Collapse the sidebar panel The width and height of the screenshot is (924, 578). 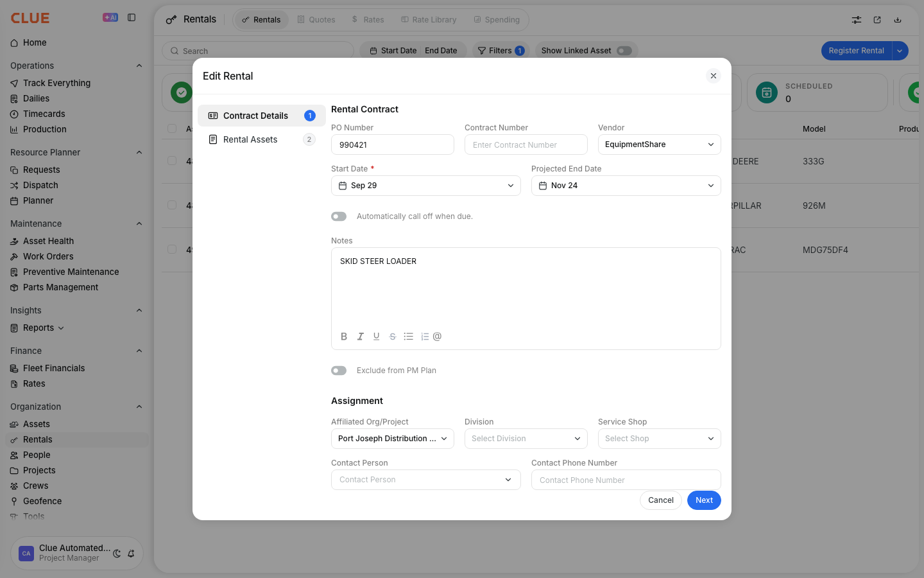(132, 18)
